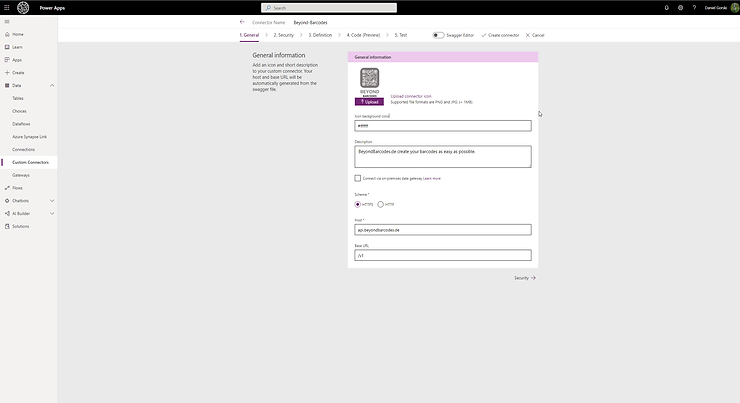Screen dimensions: 740x403
Task: Click the help question mark icon
Action: point(693,7)
